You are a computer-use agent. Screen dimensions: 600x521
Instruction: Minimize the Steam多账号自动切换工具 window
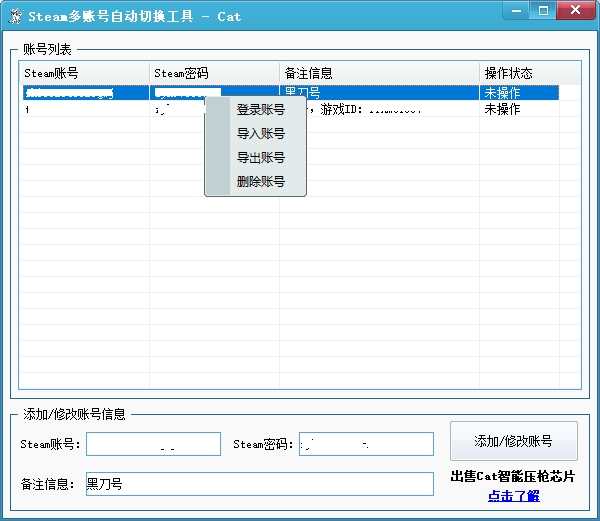[x=516, y=10]
